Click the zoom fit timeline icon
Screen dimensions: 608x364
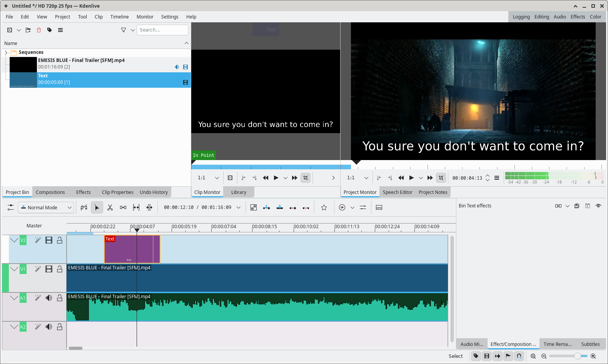click(x=533, y=356)
